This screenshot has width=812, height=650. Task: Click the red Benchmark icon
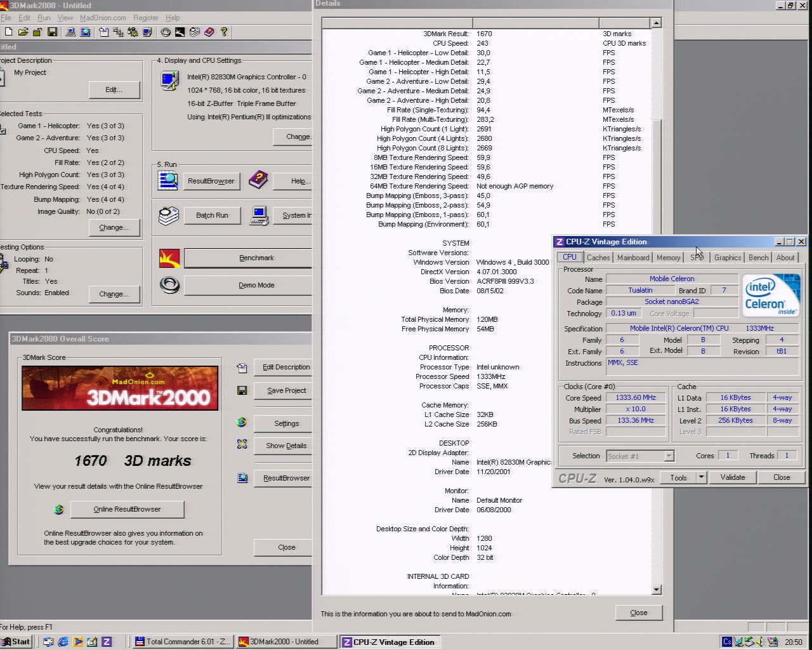point(169,258)
